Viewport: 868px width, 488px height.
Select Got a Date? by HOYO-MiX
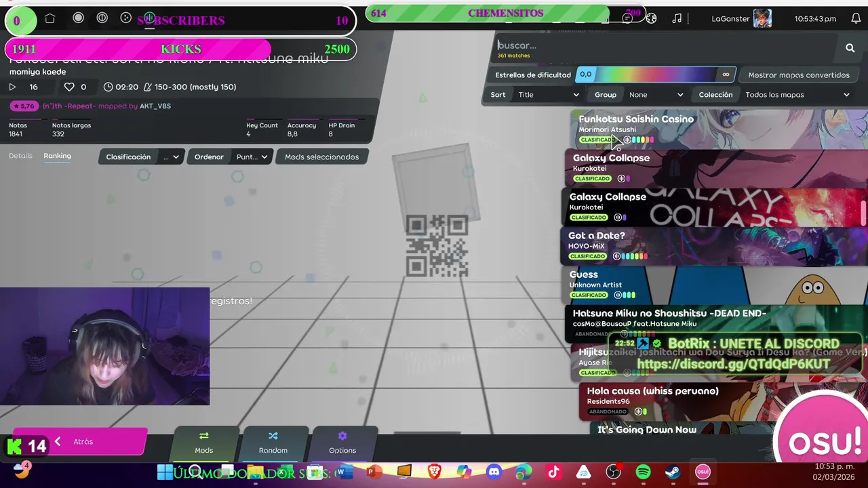click(x=715, y=245)
